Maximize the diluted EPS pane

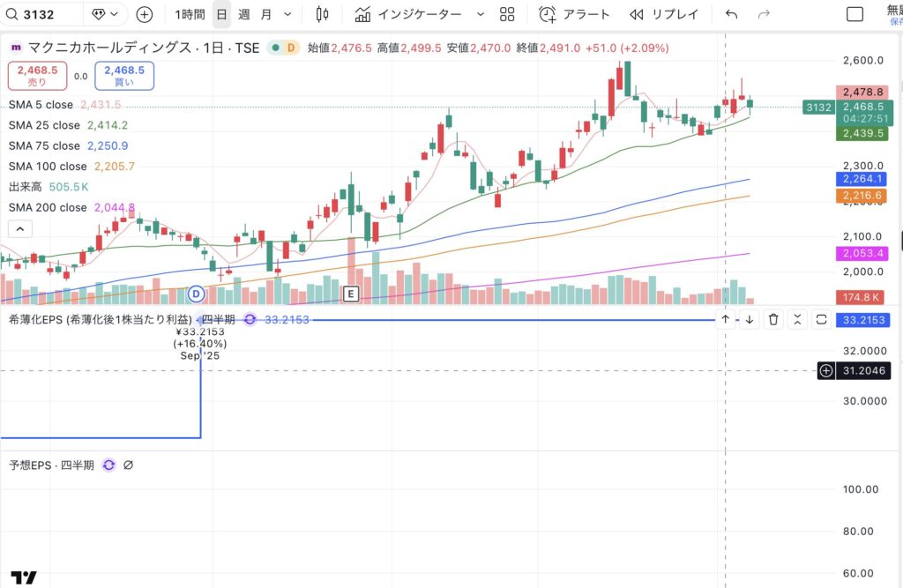click(822, 319)
